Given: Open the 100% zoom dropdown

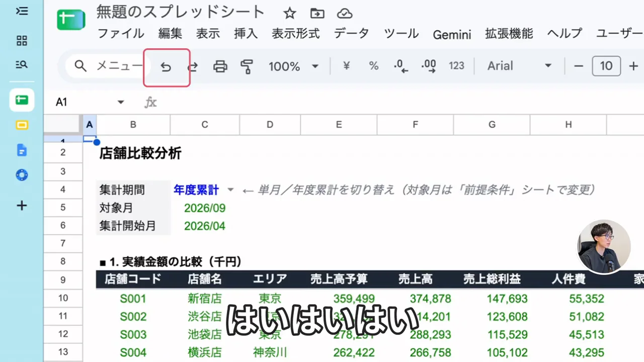Looking at the screenshot, I should (x=294, y=66).
